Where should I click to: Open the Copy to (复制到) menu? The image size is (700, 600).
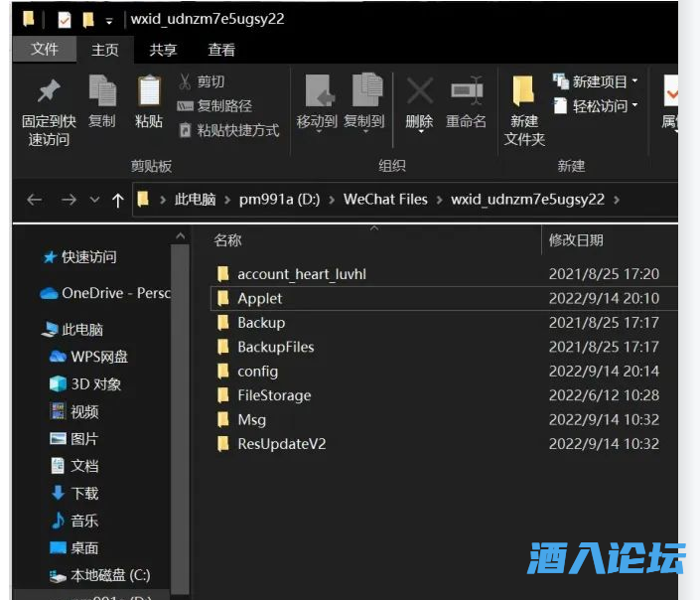click(364, 104)
